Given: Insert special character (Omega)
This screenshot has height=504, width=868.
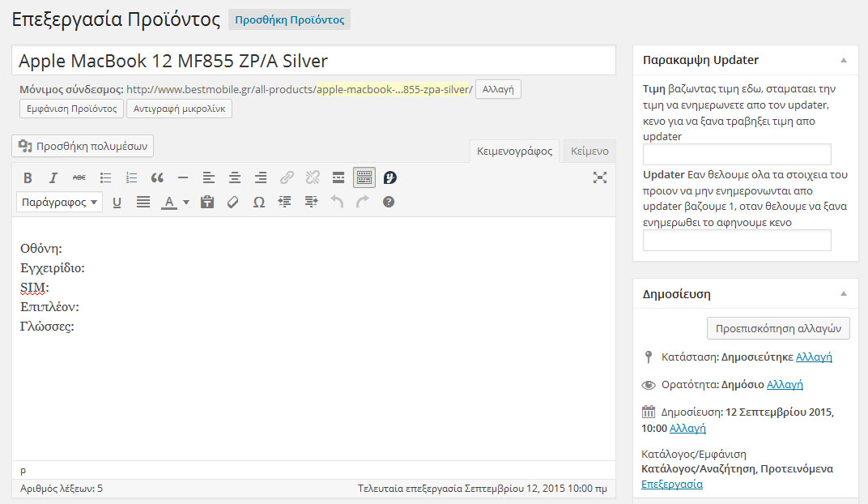Looking at the screenshot, I should [258, 202].
